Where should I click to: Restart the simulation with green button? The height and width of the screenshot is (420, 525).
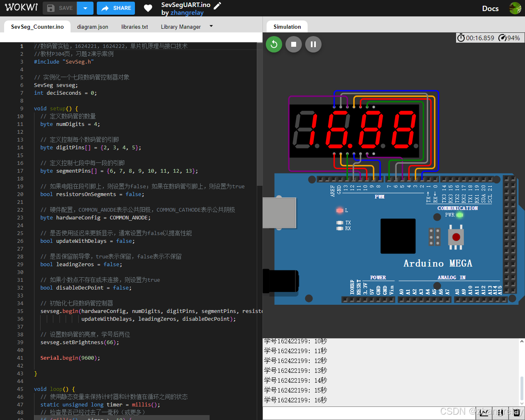pos(274,44)
